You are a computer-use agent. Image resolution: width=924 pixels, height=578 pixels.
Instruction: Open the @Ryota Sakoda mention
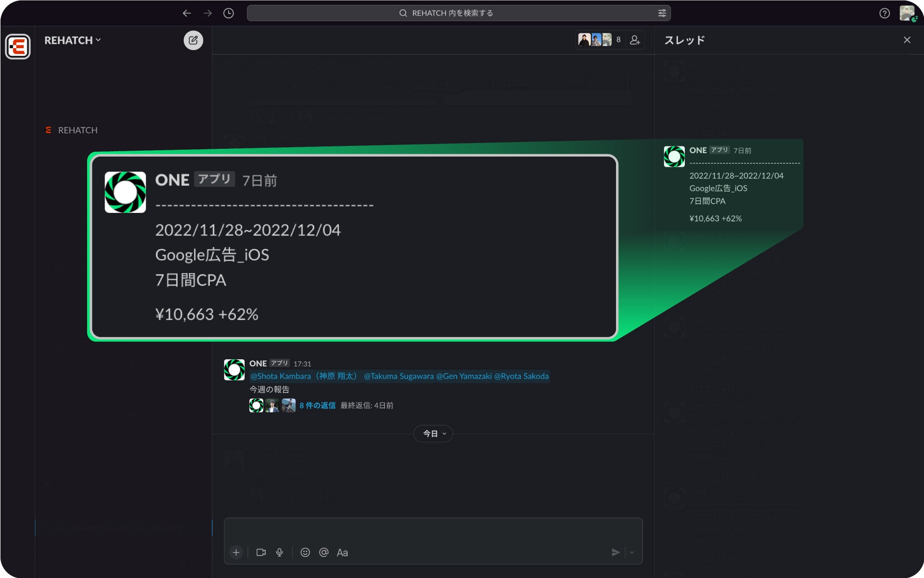click(521, 376)
